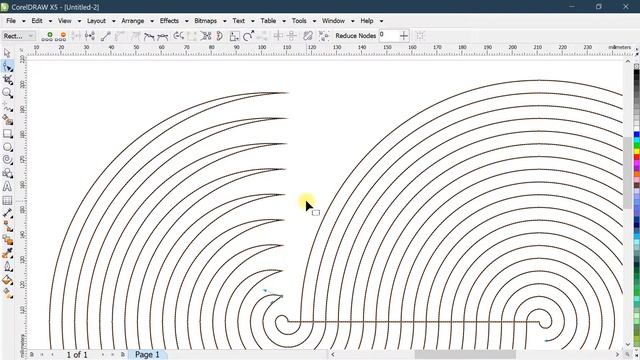Image resolution: width=640 pixels, height=360 pixels.
Task: Select the Rectangle tool
Action: pyautogui.click(x=7, y=133)
